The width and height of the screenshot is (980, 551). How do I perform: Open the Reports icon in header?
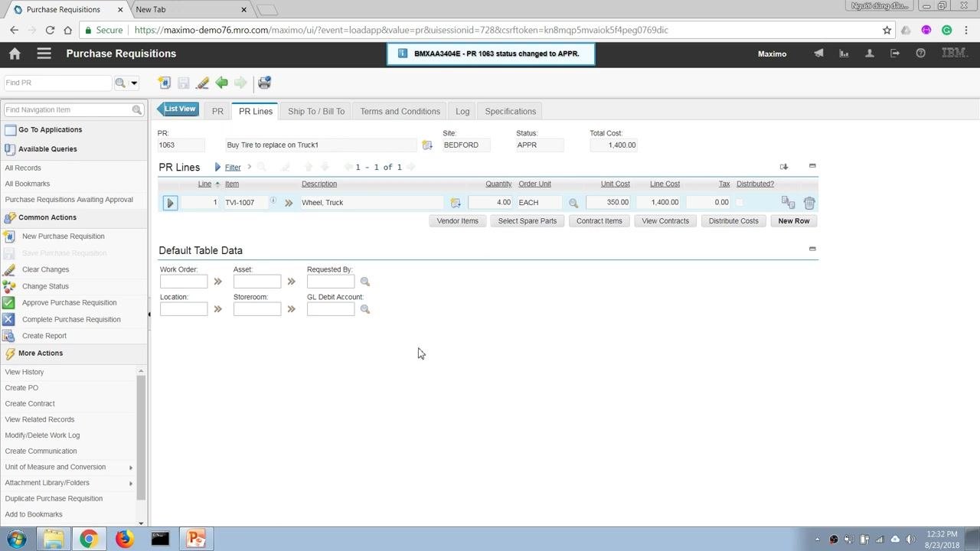(x=844, y=54)
